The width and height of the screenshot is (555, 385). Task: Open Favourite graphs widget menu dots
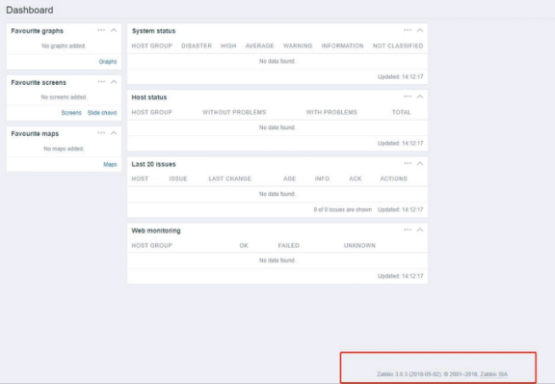pyautogui.click(x=101, y=30)
